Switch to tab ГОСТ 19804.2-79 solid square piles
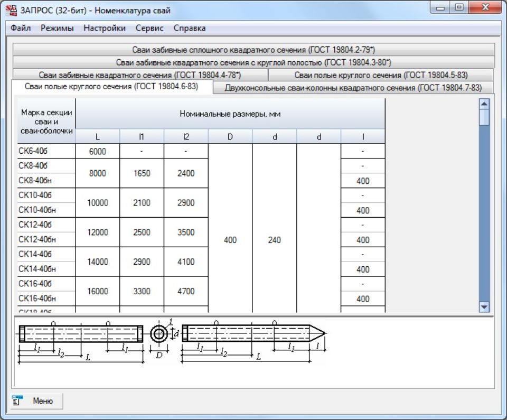Viewport: 507px width, 420px height. (253, 50)
